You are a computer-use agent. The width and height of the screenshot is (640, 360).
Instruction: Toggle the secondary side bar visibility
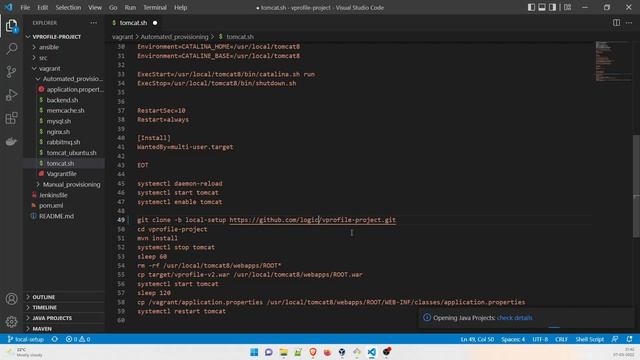point(552,7)
